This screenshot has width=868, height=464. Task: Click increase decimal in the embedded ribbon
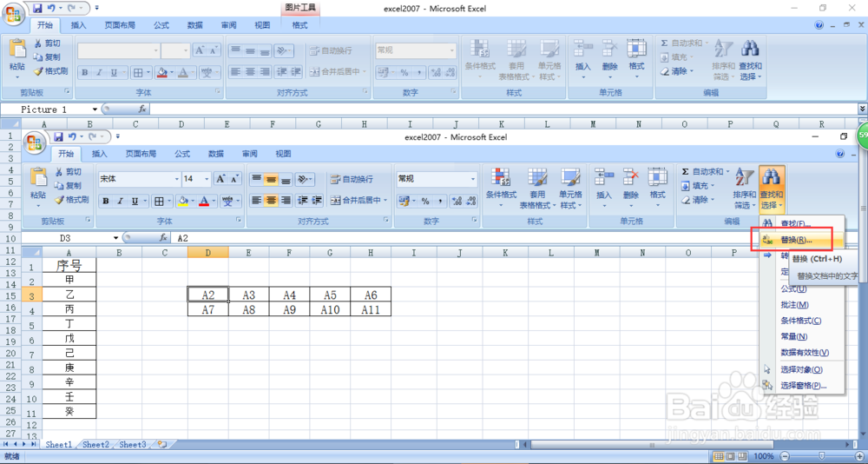tap(457, 201)
